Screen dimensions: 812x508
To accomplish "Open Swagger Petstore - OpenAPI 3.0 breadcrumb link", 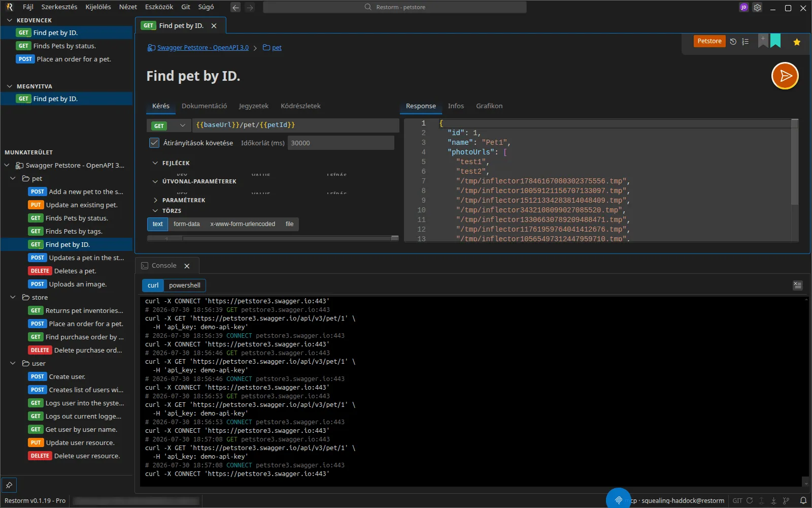I will (202, 48).
